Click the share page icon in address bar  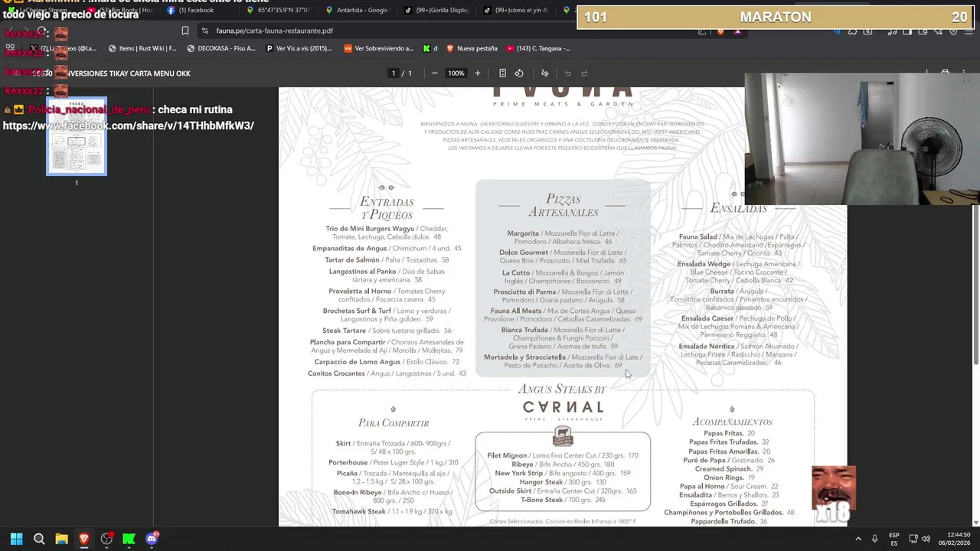coord(702,31)
